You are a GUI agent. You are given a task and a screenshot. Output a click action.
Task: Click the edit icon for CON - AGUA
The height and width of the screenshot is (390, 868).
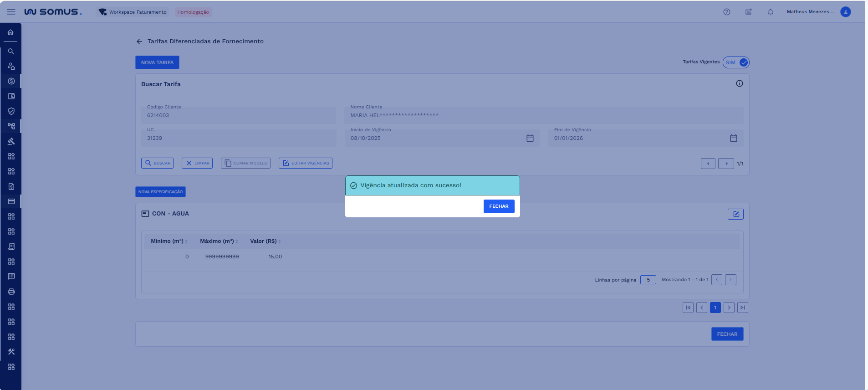(x=735, y=214)
